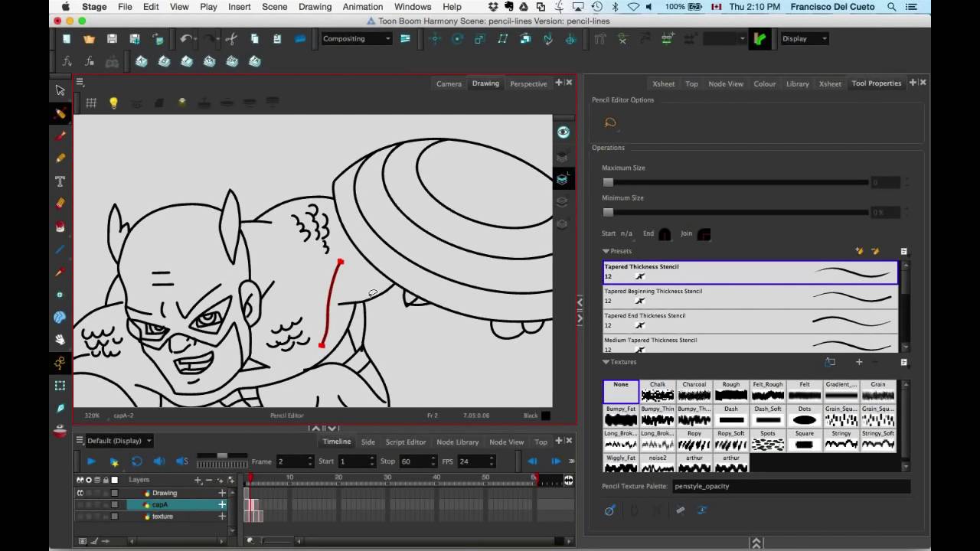Viewport: 980px width, 551px height.
Task: Toggle the highlighted layers preview button on canvas
Action: pos(563,179)
